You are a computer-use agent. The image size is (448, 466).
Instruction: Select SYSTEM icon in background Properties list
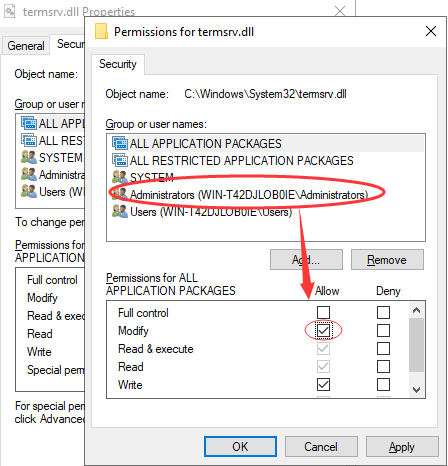(29, 157)
